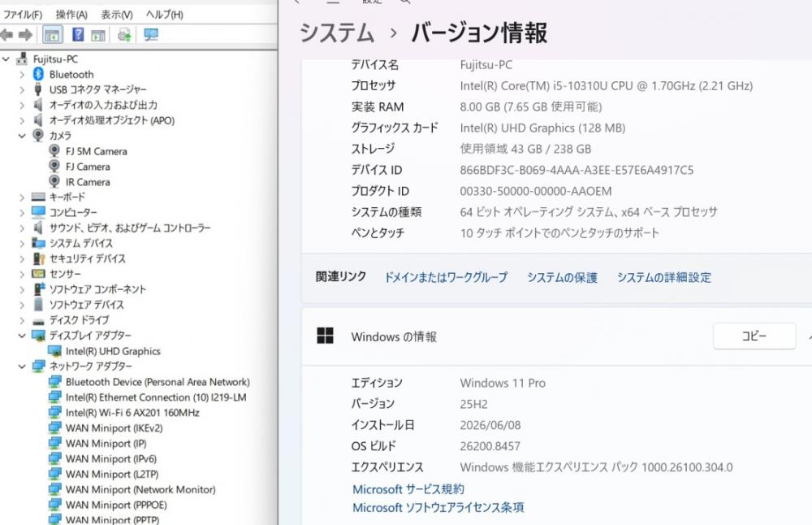
Task: Click the システム breadcrumb in Settings
Action: pyautogui.click(x=337, y=33)
